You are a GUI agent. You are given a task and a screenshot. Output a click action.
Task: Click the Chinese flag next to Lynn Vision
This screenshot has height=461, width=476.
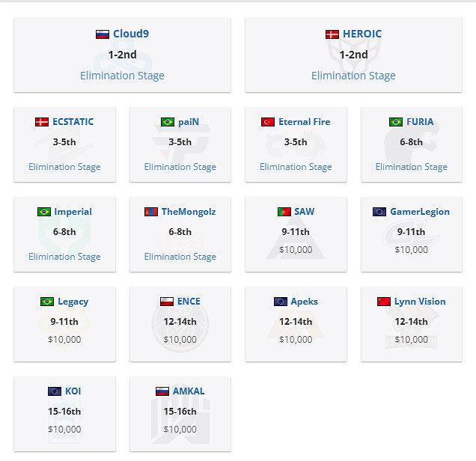384,302
